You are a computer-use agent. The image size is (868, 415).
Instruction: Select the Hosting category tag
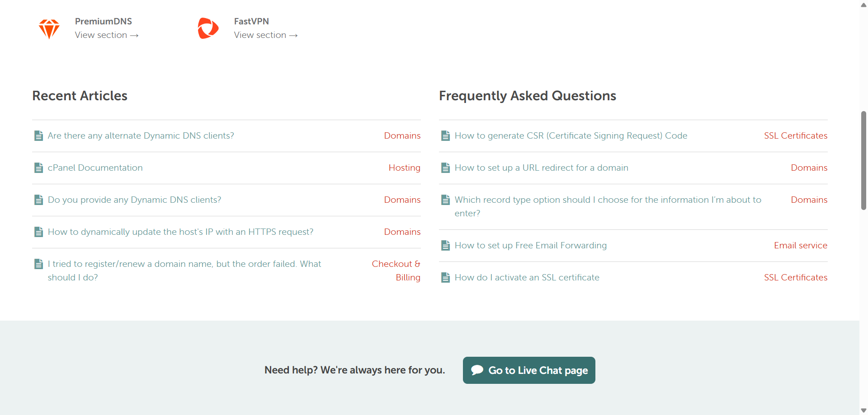(404, 168)
